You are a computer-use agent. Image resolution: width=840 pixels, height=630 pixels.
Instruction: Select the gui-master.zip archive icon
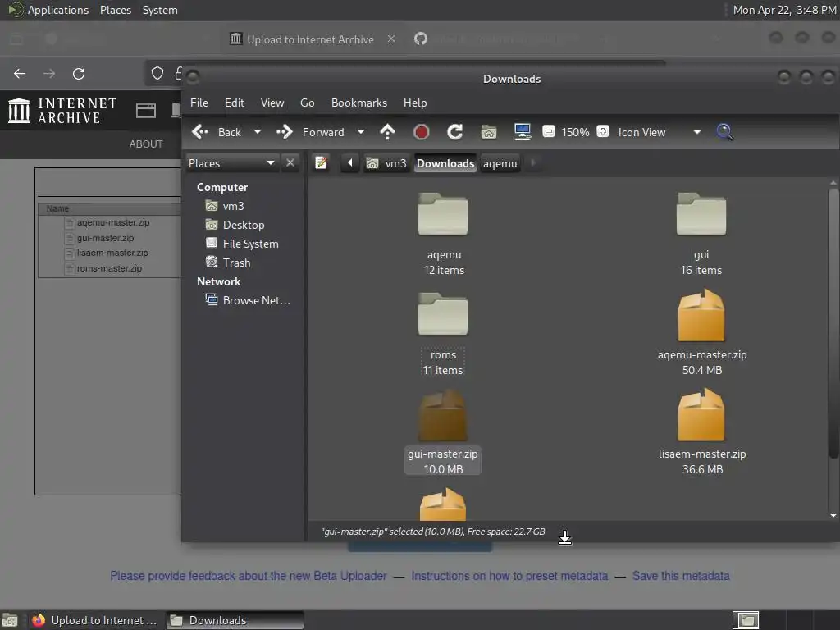[442, 414]
